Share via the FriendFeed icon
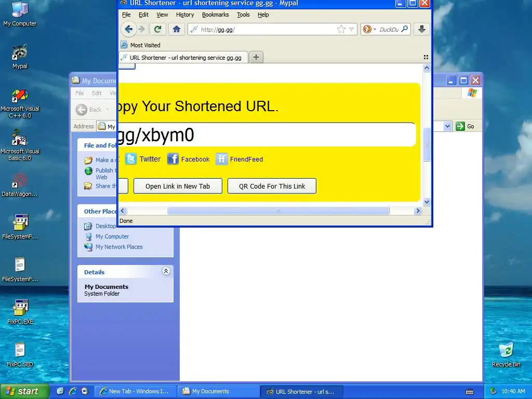The width and height of the screenshot is (532, 399). pyautogui.click(x=221, y=159)
